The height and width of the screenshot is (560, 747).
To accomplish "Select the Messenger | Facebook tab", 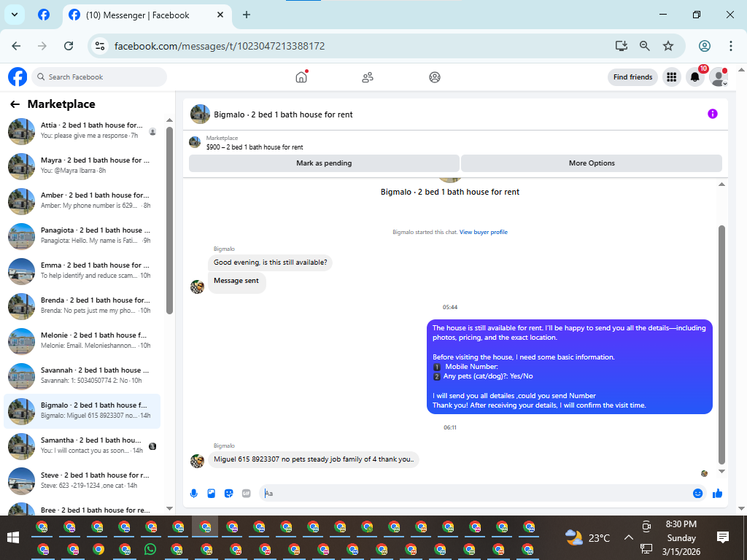I will pyautogui.click(x=147, y=15).
